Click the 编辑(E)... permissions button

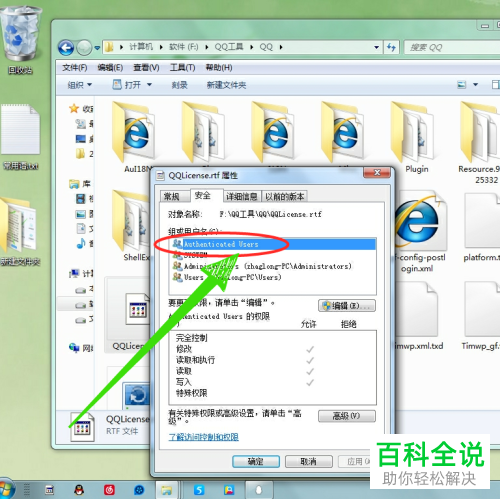coord(347,306)
